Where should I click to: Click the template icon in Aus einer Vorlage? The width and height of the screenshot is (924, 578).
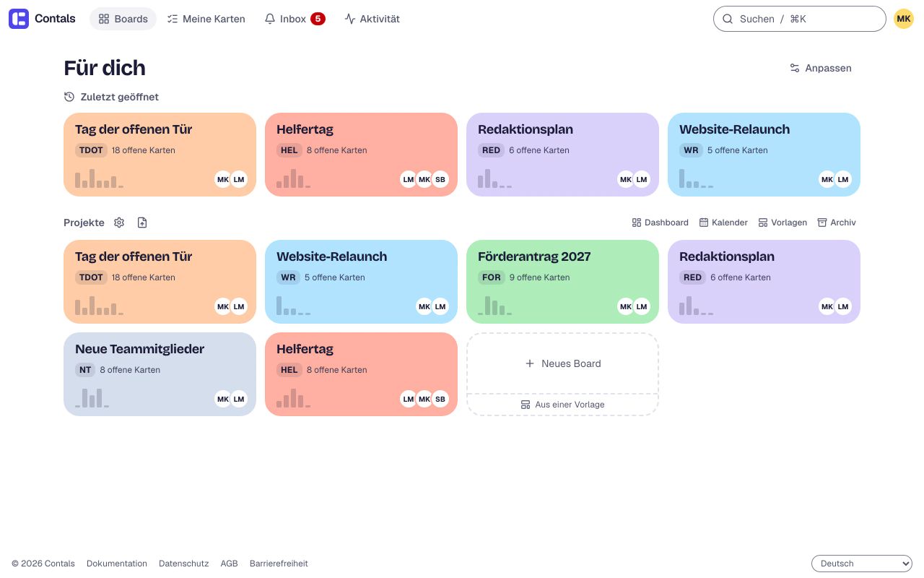(x=526, y=405)
